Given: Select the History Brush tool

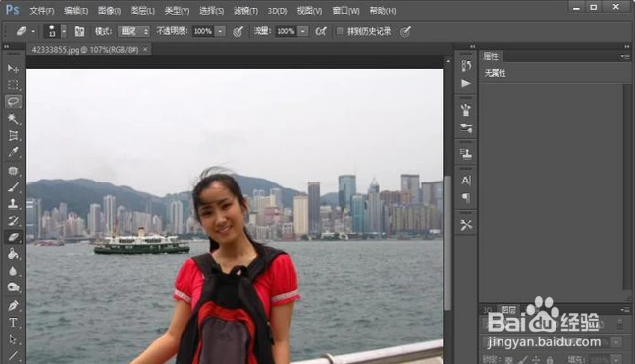Looking at the screenshot, I should tap(13, 221).
